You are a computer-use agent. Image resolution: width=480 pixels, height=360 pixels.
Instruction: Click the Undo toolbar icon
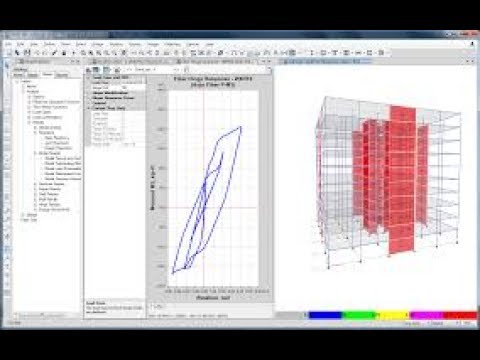coord(37,53)
